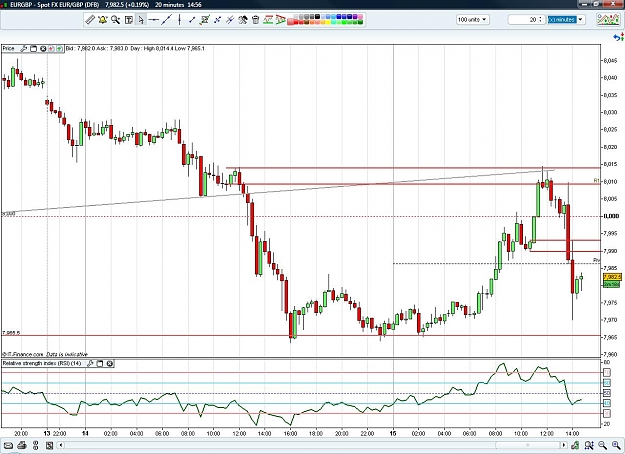
Task: Adjust the period number stepper arrows
Action: click(540, 20)
